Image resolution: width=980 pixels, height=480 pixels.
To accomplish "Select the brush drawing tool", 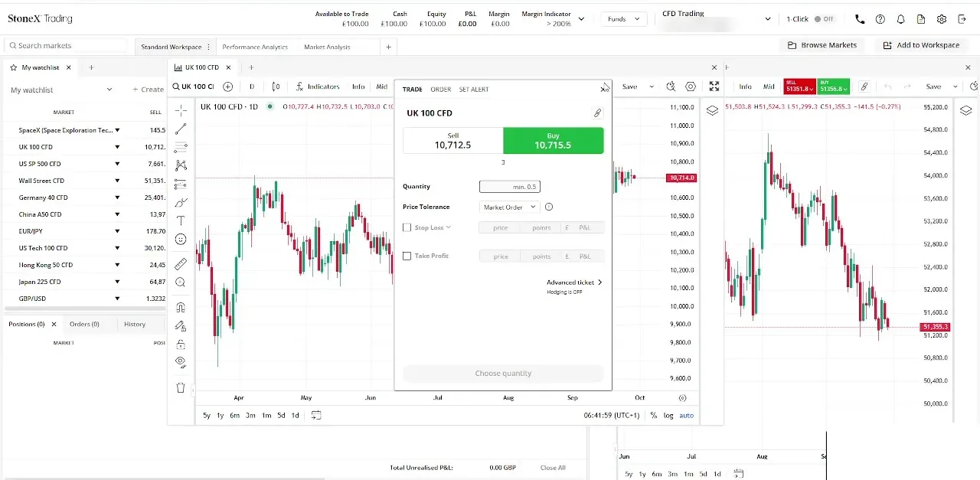I will coord(181,203).
